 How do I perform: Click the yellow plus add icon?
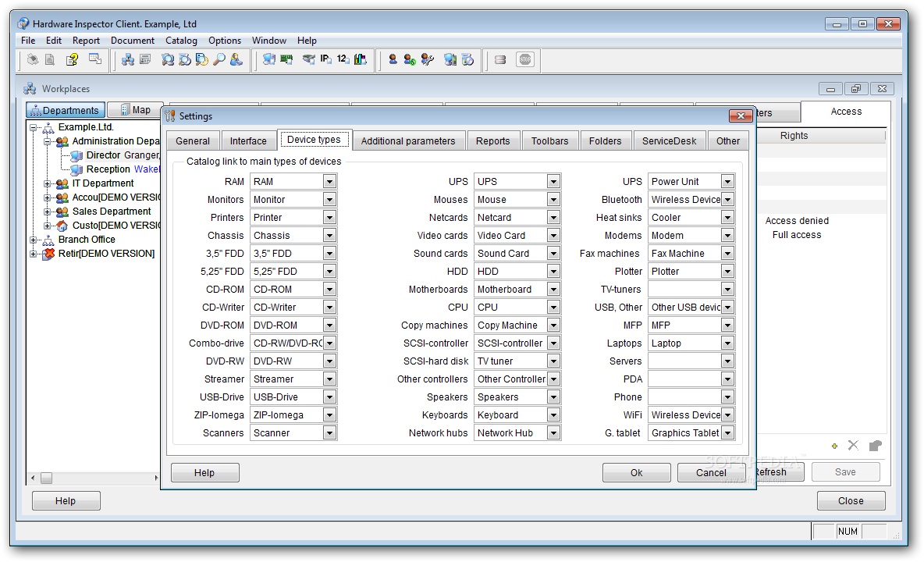[x=834, y=446]
